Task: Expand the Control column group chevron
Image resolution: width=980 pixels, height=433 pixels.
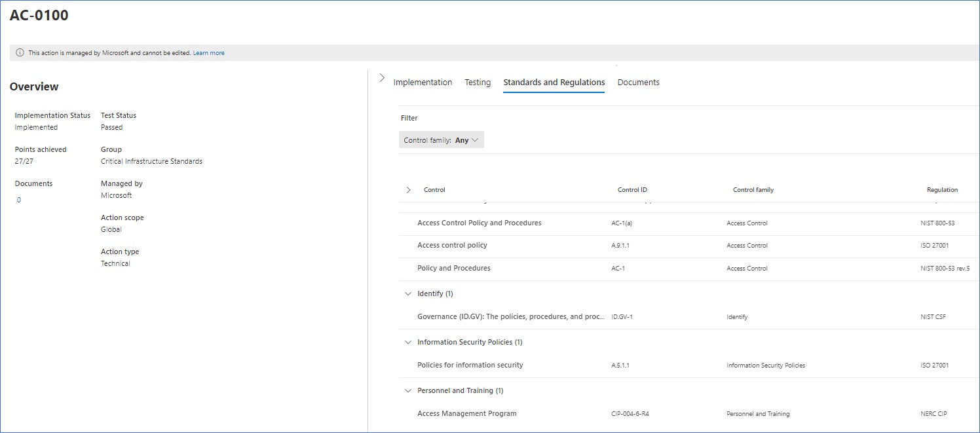Action: point(409,189)
